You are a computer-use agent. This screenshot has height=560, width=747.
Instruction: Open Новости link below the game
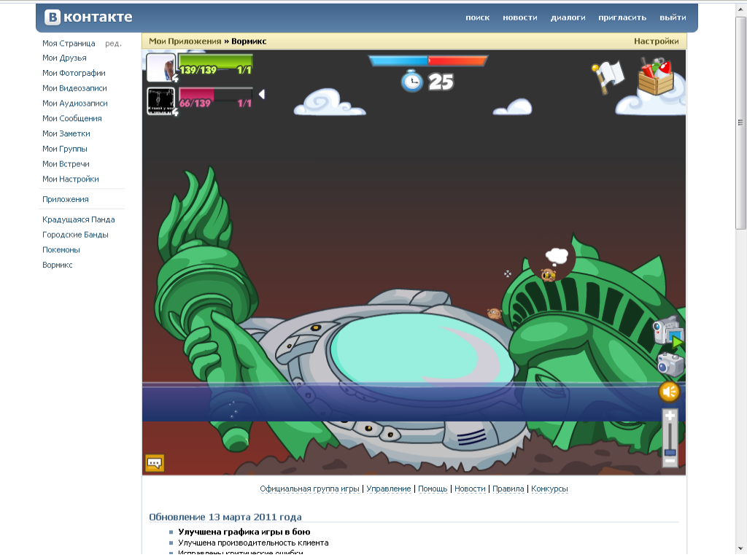point(470,489)
